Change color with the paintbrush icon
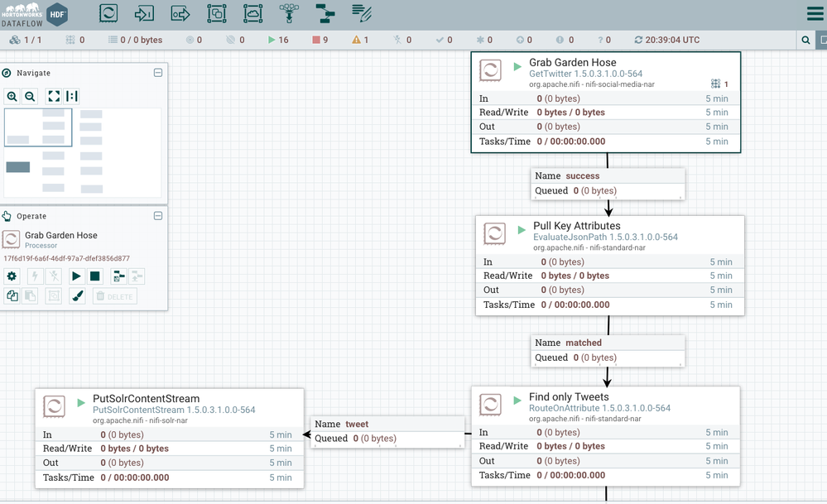This screenshot has height=504, width=827. pyautogui.click(x=78, y=296)
